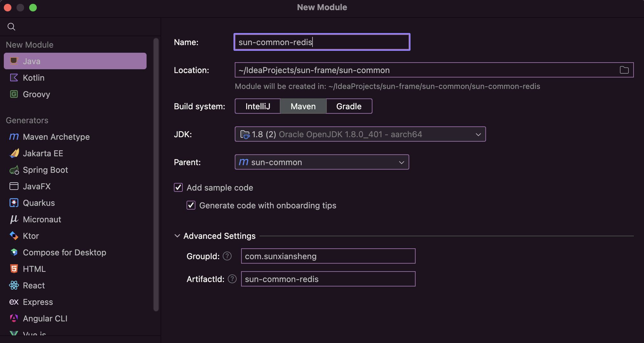Viewport: 644px width, 343px height.
Task: Uncheck Add sample code
Action: pyautogui.click(x=178, y=188)
